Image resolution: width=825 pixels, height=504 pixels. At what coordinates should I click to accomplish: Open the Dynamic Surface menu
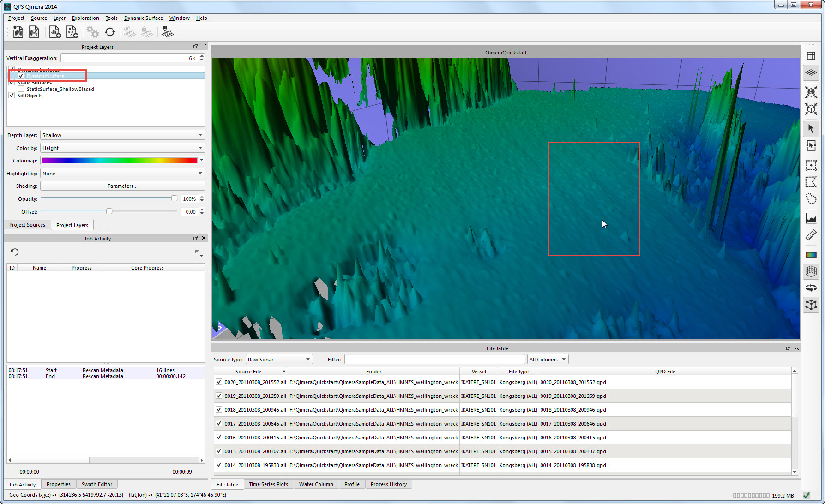click(x=143, y=18)
